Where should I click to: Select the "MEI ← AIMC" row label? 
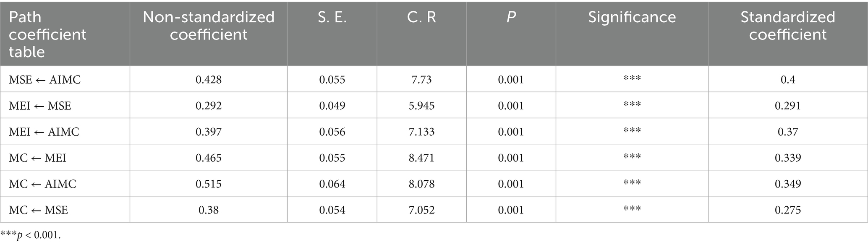pyautogui.click(x=44, y=132)
